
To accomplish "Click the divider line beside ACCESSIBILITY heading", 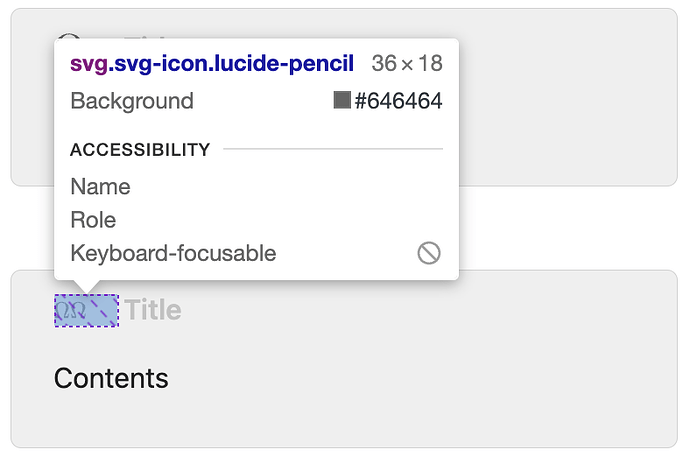I will (333, 149).
